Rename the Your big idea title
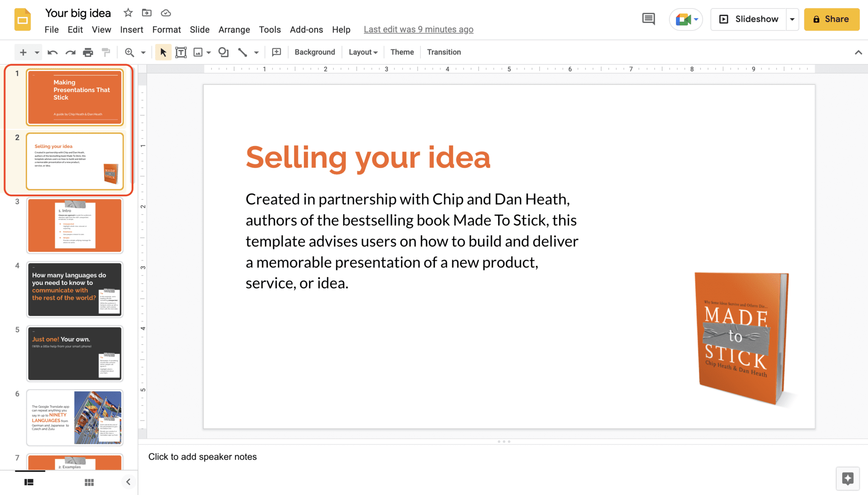The image size is (868, 495). pyautogui.click(x=78, y=13)
